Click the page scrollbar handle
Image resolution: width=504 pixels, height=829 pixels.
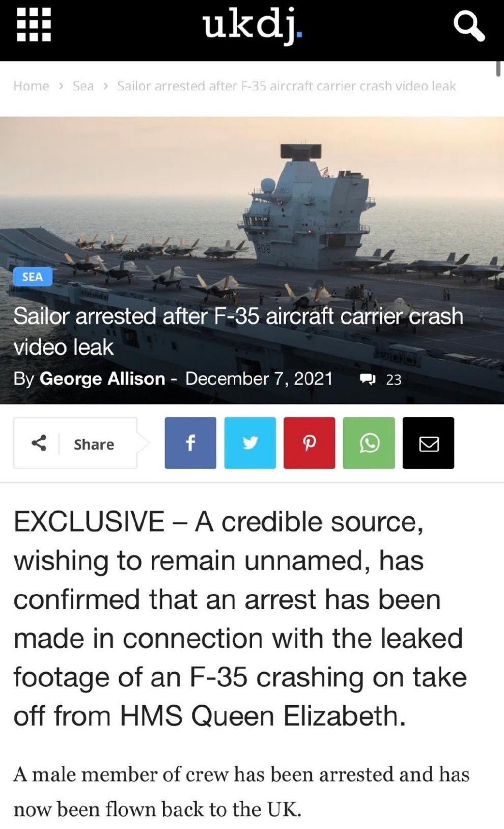[498, 69]
